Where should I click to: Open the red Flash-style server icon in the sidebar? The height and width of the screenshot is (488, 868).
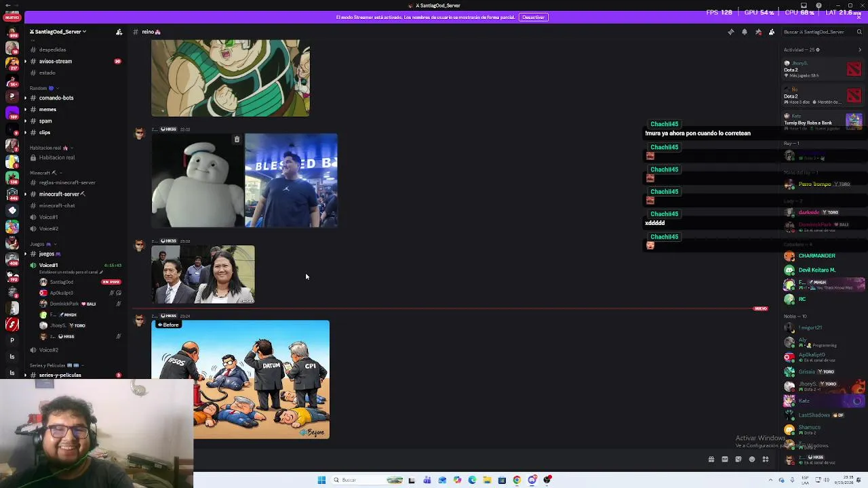pos(12,325)
